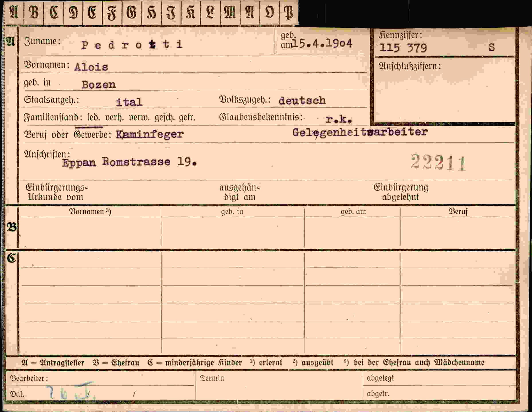This screenshot has height=412, width=532.
Task: Click index tab letter "K" in the alphabet strip
Action: [190, 12]
